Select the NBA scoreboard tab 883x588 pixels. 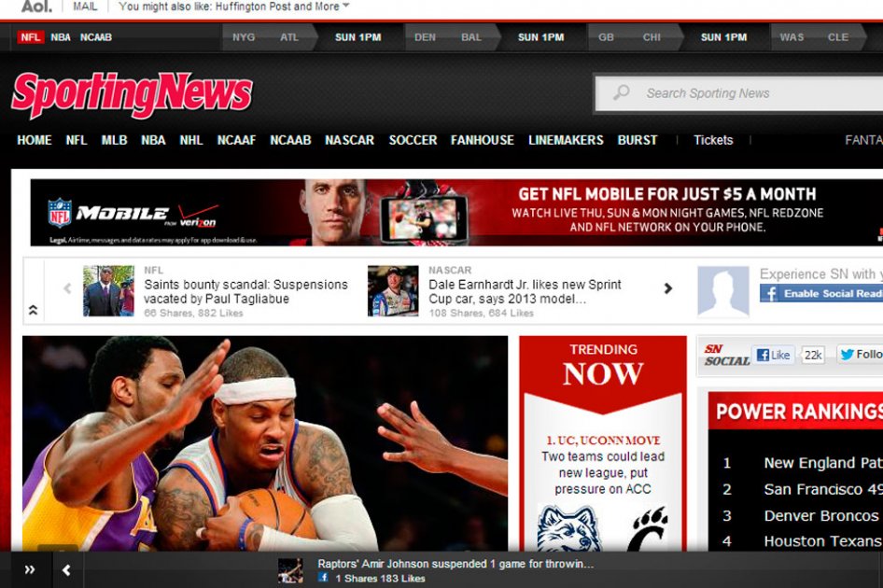tap(61, 37)
